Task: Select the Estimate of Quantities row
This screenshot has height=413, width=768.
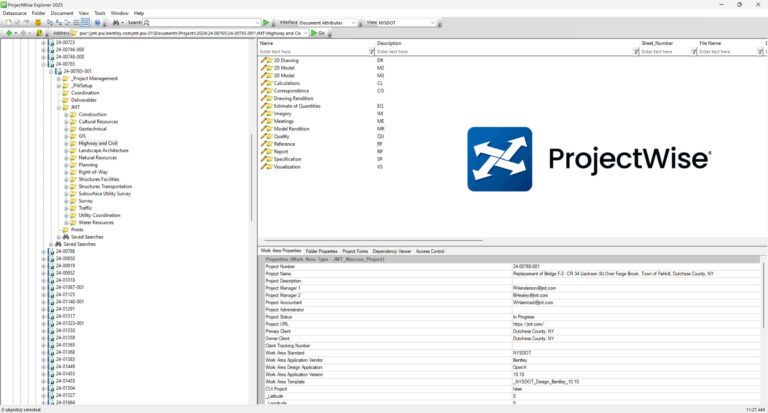Action: (297, 106)
